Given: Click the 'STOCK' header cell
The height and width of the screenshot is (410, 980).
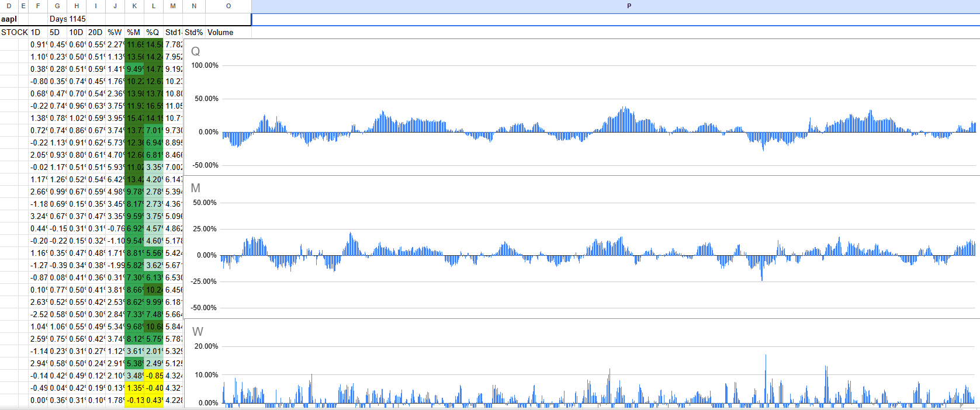Looking at the screenshot, I should click(x=15, y=32).
